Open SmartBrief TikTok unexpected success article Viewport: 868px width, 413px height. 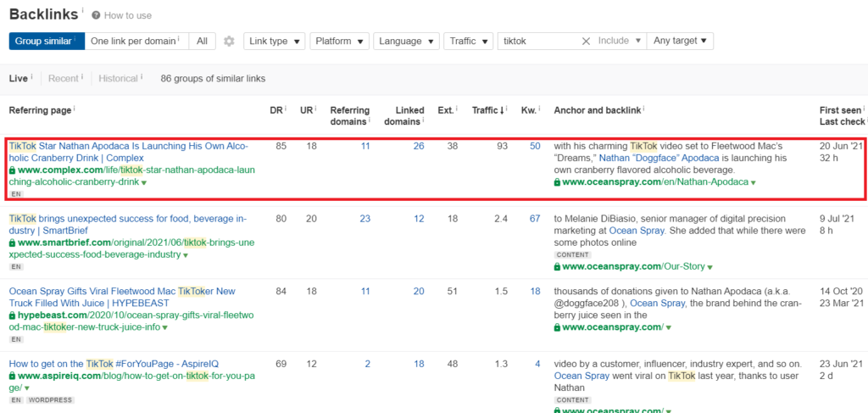point(128,224)
